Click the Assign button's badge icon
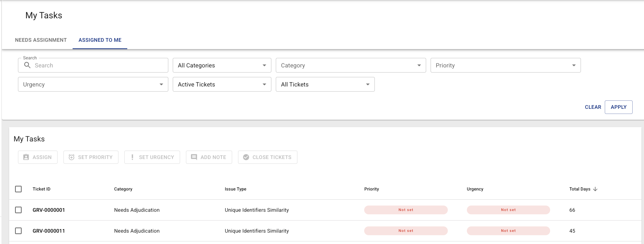The width and height of the screenshot is (644, 244). [26, 157]
